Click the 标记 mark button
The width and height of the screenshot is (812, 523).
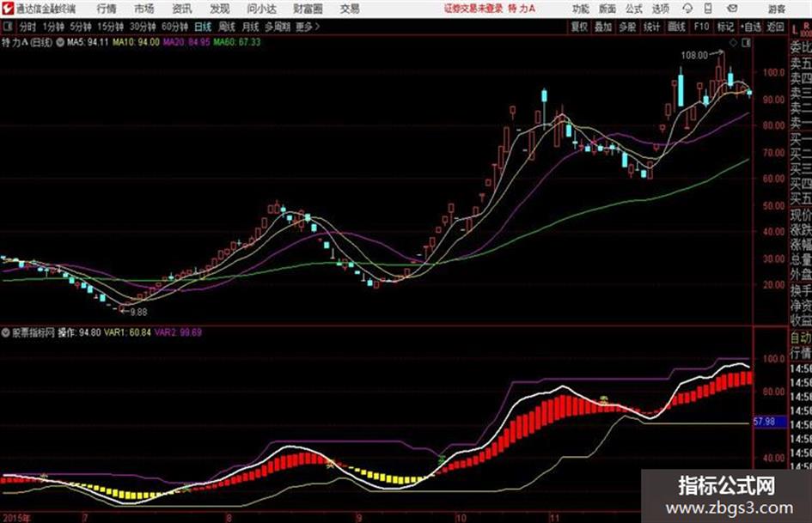(x=725, y=27)
